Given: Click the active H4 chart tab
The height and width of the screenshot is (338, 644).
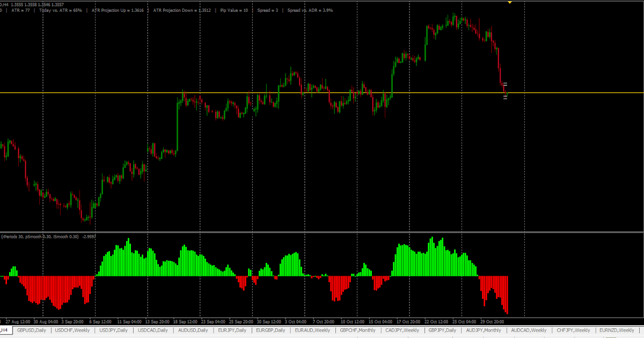Looking at the screenshot, I should tap(5, 330).
